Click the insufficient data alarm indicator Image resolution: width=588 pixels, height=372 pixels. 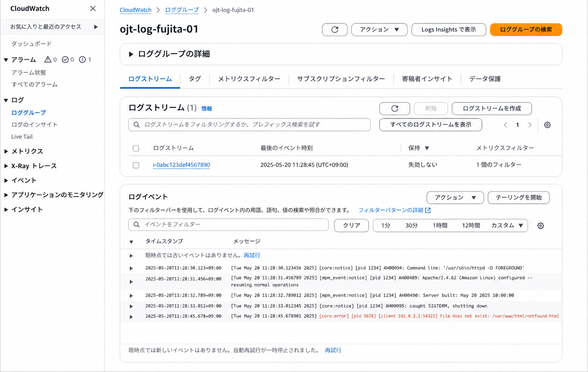[85, 59]
